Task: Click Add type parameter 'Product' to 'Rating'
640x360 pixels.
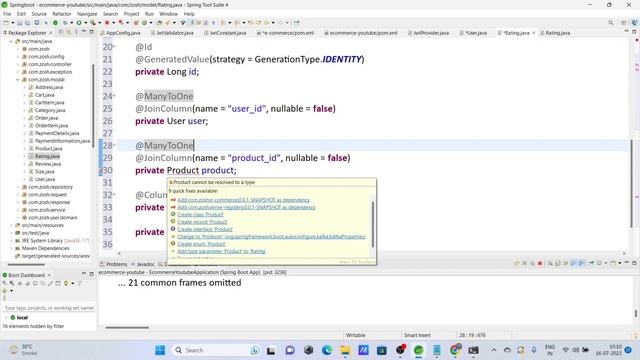Action: point(221,251)
